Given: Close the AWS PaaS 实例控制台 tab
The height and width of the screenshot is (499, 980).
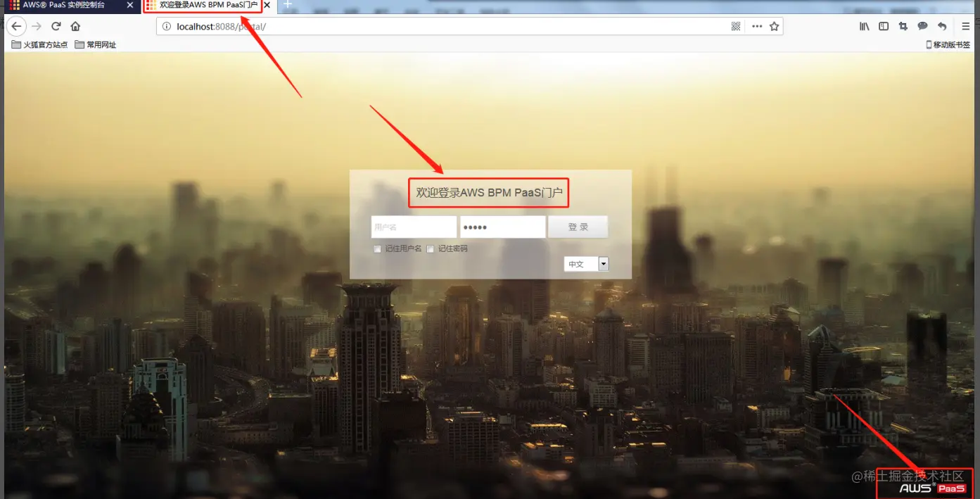Looking at the screenshot, I should [130, 5].
